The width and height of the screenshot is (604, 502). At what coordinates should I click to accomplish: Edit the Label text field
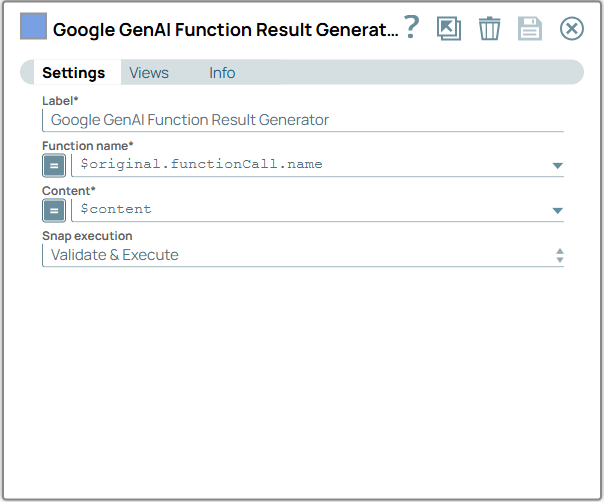tap(303, 120)
